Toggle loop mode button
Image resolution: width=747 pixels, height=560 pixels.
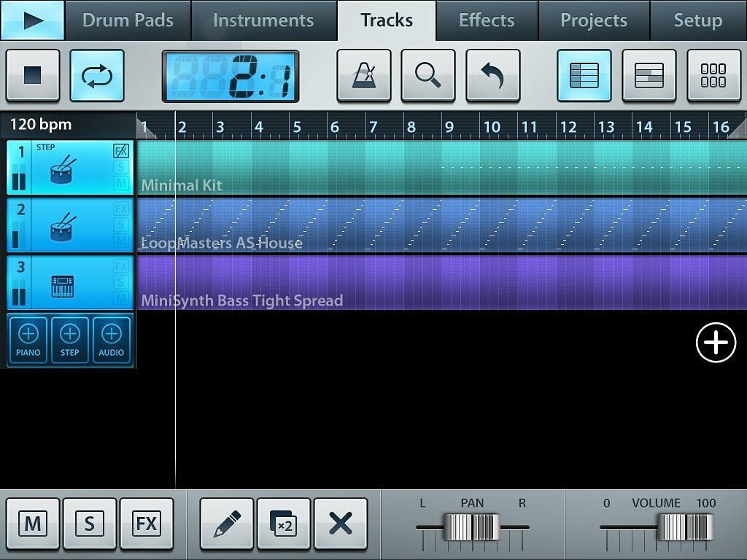(97, 75)
